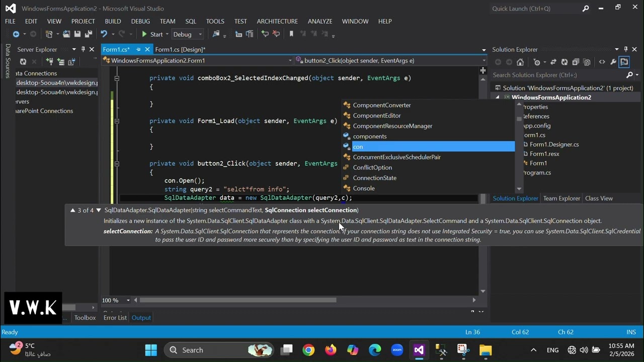Click View Code icon in Solution Explorer
Image resolution: width=644 pixels, height=362 pixels.
[602, 62]
